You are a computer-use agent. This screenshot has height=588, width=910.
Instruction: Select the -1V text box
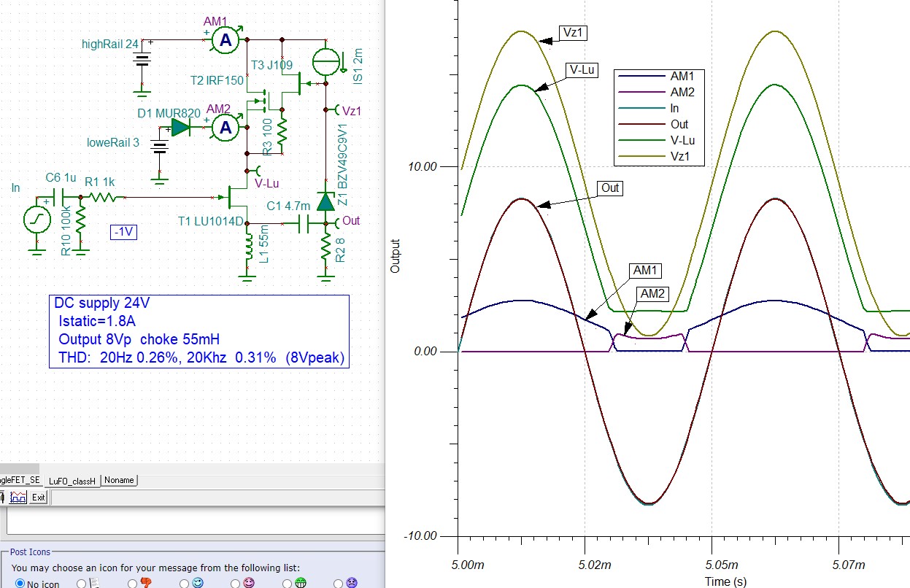point(124,232)
